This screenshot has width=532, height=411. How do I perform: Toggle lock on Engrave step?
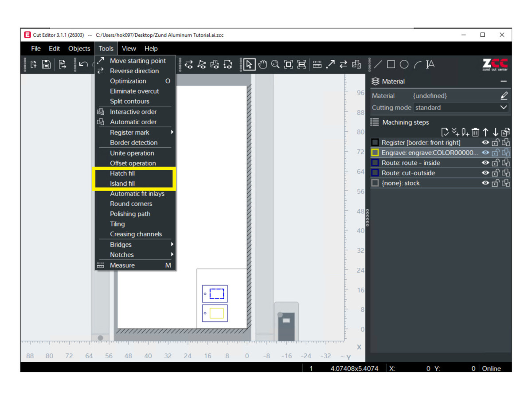point(496,153)
